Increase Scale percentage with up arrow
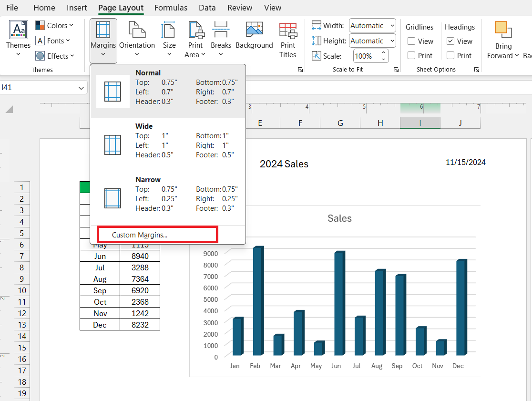This screenshot has height=401, width=532. (x=383, y=52)
